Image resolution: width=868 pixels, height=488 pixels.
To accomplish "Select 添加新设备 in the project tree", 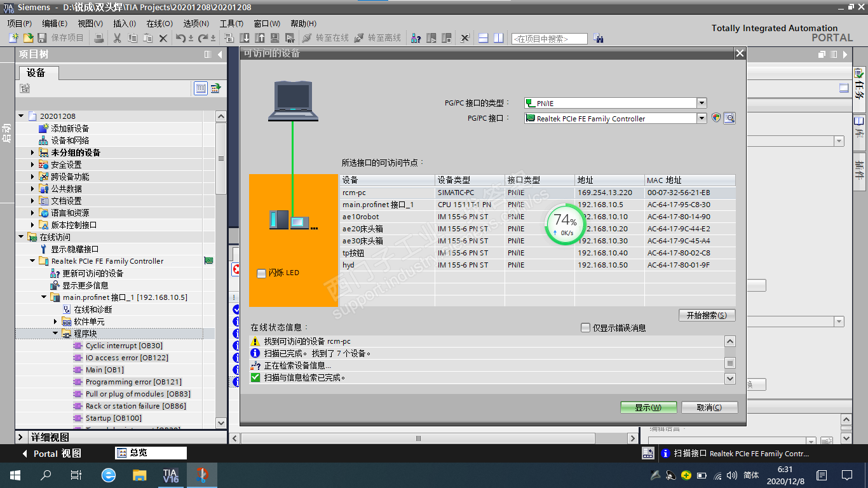I will tap(70, 128).
